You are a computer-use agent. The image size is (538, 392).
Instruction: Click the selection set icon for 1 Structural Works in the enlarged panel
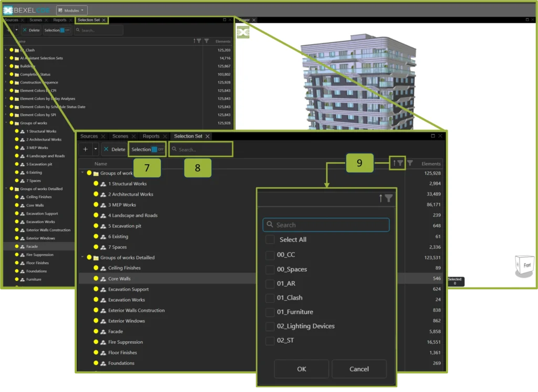103,184
